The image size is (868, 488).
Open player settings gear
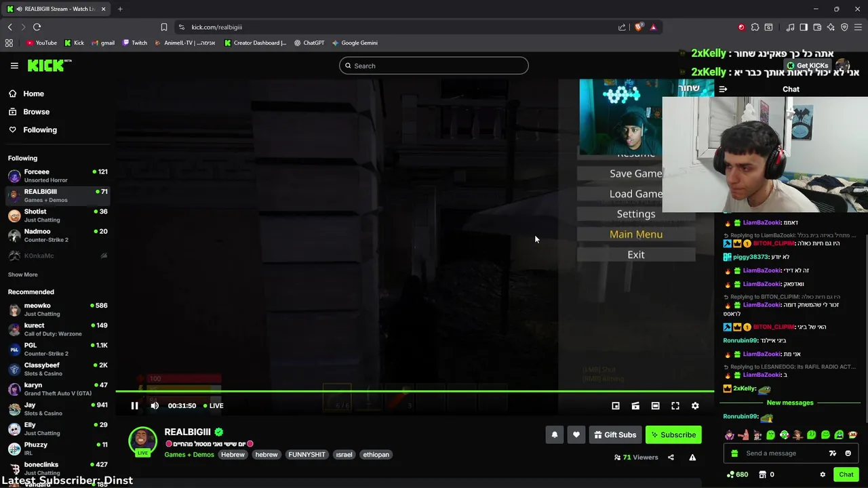695,405
